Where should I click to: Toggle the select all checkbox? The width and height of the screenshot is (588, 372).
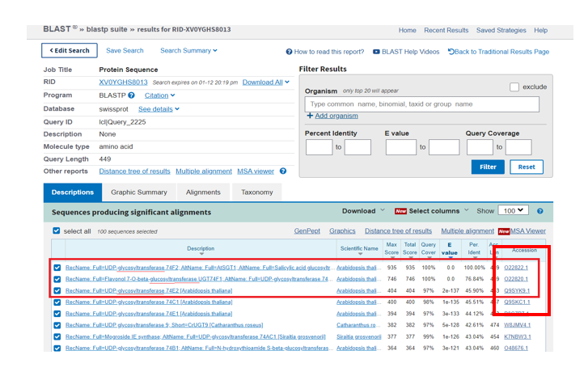click(x=57, y=230)
